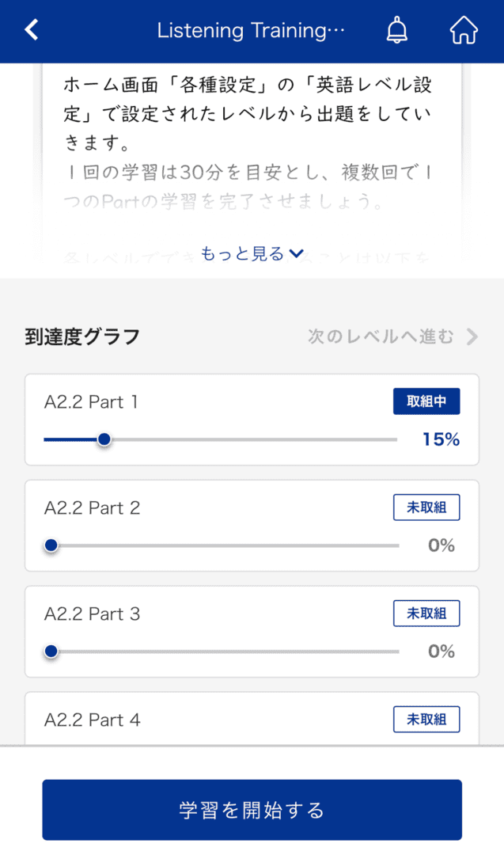Viewport: 504px width, 855px height.
Task: Click the A2.2 Part 2 slider handle
Action: coord(51,545)
